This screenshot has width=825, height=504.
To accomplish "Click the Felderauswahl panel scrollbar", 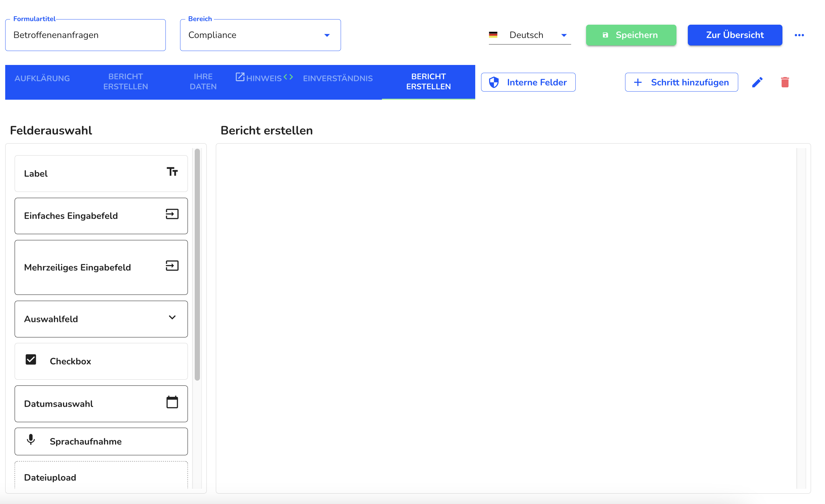I will 197,265.
